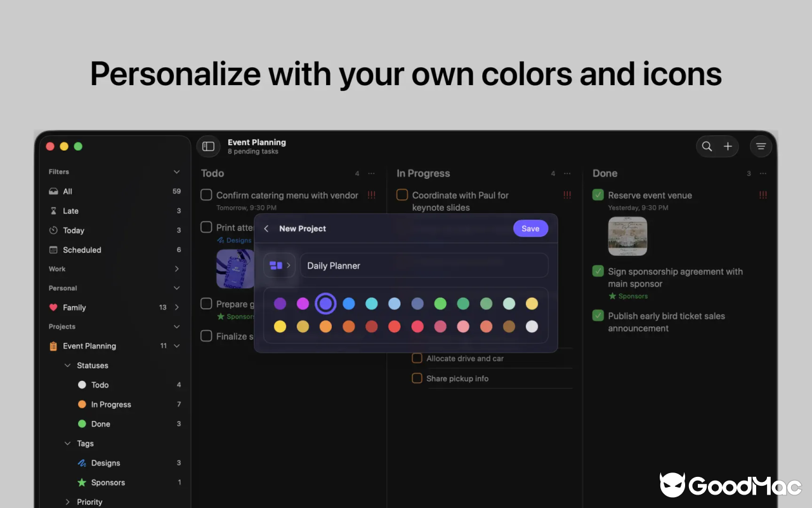This screenshot has width=812, height=508.
Task: Choose the project icon in New Project dialog
Action: tap(279, 265)
